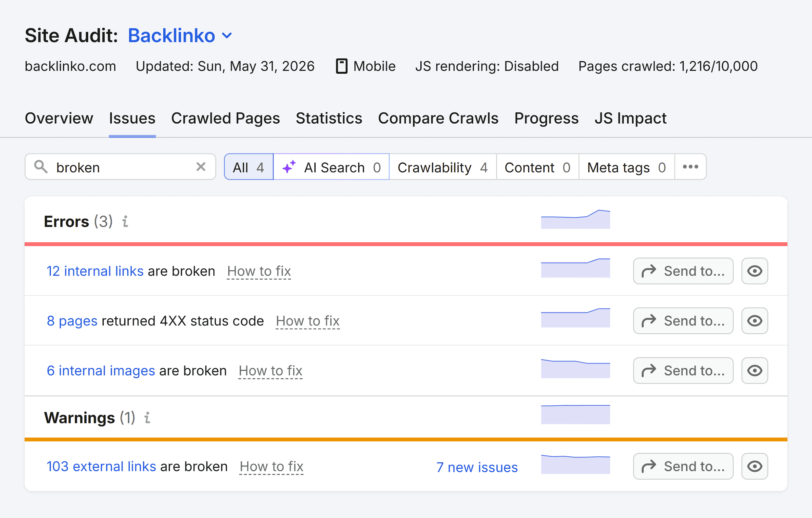This screenshot has width=812, height=518.
Task: Click 'Pages crawled: 1,216/10,000' text
Action: click(x=668, y=66)
